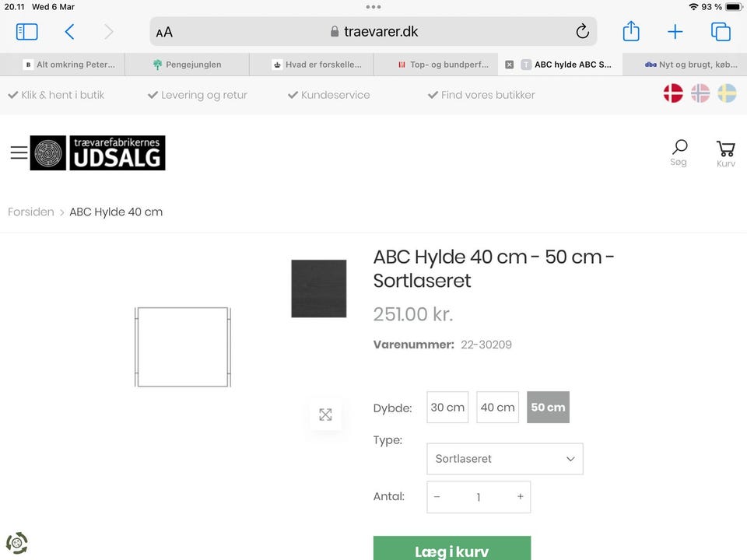The height and width of the screenshot is (560, 747).
Task: Open the hamburger menu beside the logo
Action: pyautogui.click(x=19, y=153)
